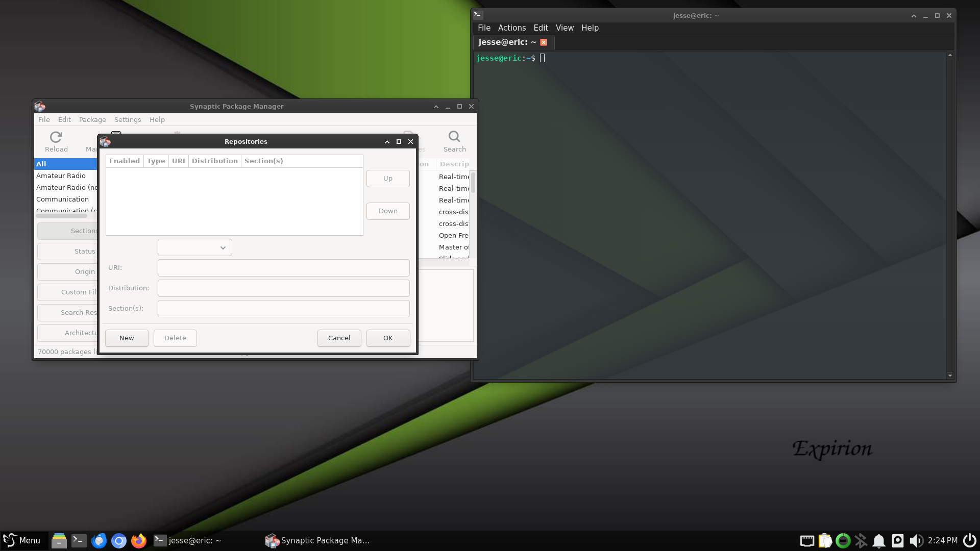Click the Search magnifier icon in Synaptic
Screen dimensions: 980x551
[x=454, y=137]
